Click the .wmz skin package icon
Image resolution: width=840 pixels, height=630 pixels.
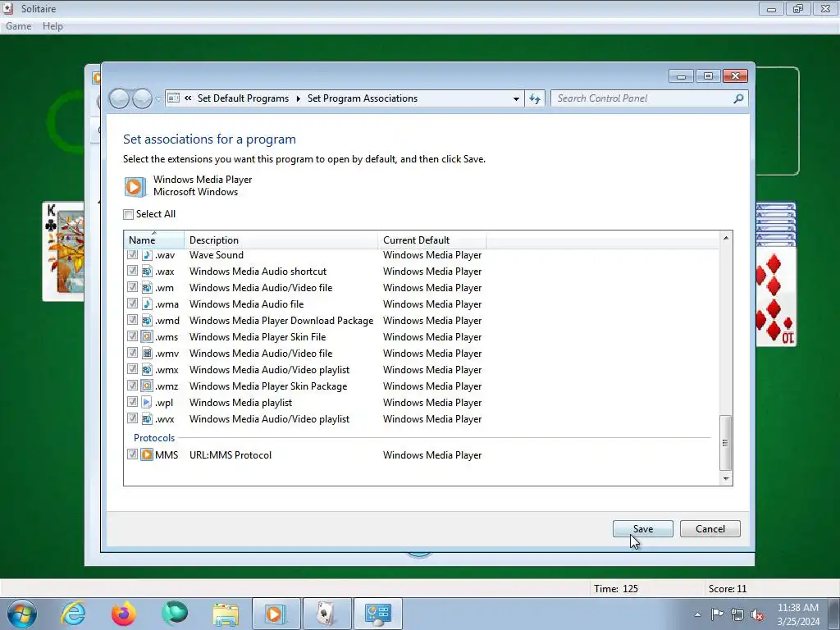click(x=147, y=386)
